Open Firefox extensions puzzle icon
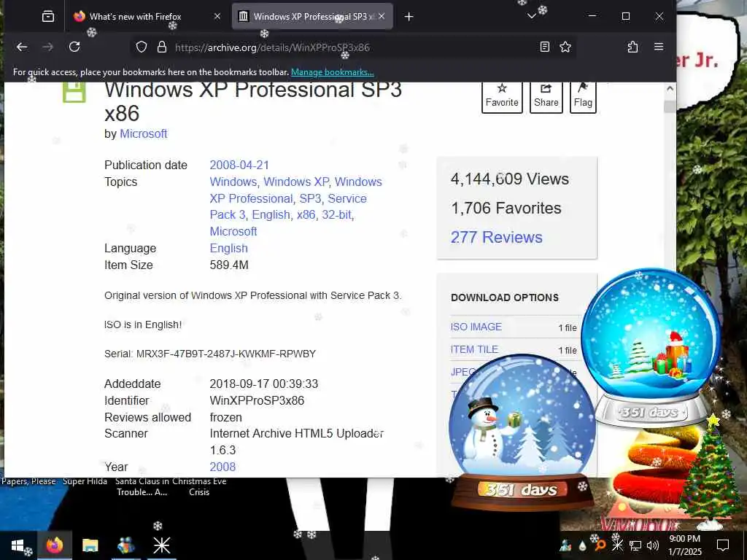The image size is (747, 560). [632, 47]
